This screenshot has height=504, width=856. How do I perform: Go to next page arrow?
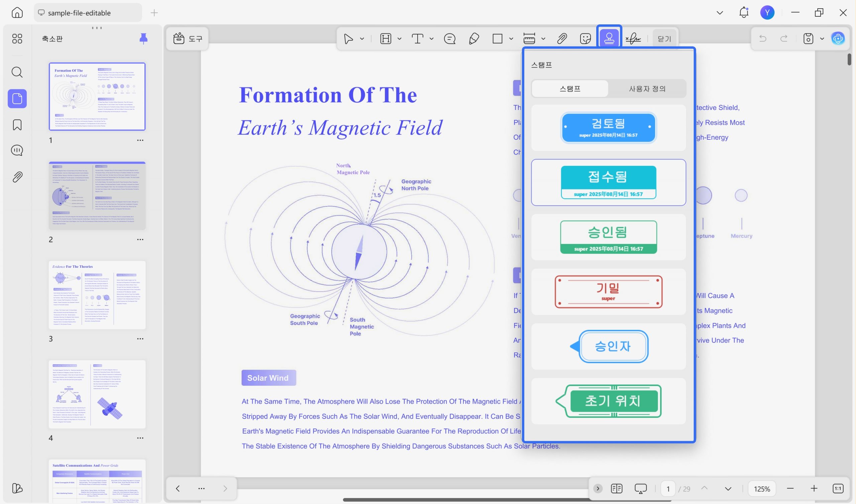point(728,488)
